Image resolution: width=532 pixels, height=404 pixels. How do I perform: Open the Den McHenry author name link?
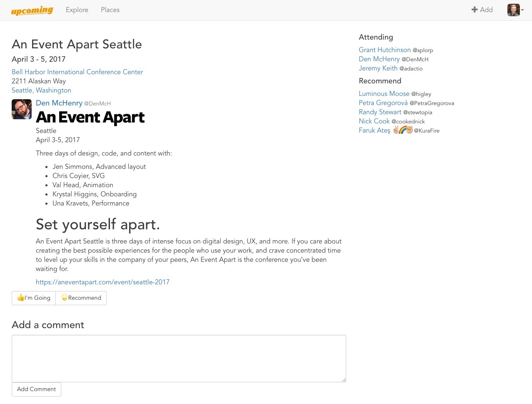tap(59, 103)
